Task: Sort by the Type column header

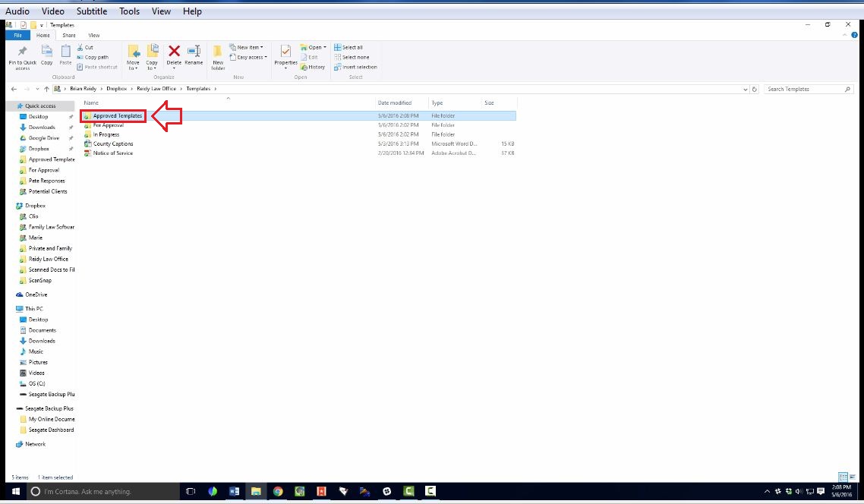Action: coord(437,103)
